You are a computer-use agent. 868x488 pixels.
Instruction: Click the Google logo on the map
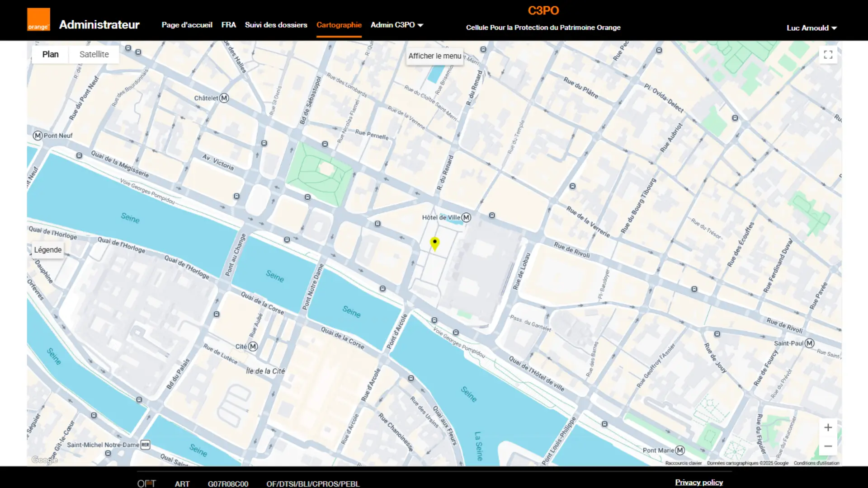44,460
